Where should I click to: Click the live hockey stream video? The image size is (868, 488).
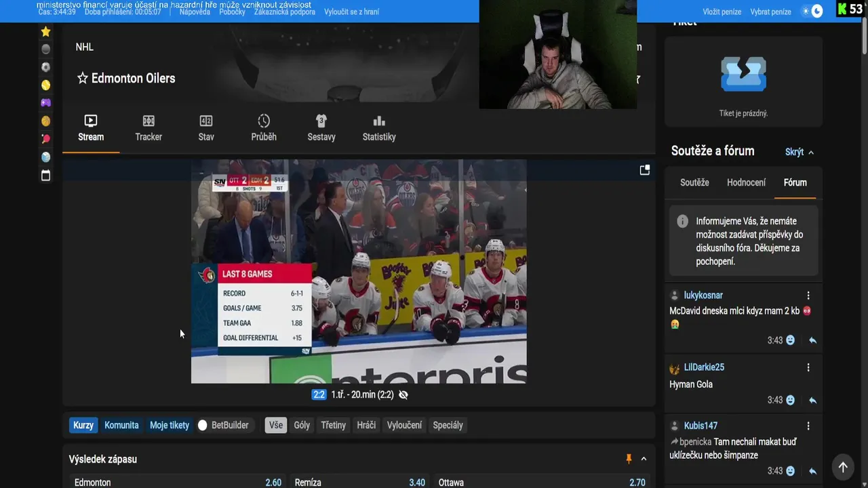[x=359, y=272]
